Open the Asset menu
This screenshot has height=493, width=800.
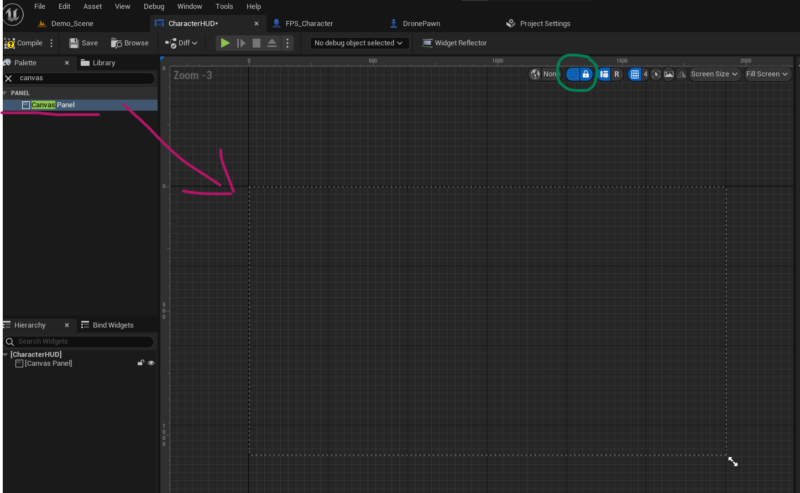tap(92, 7)
